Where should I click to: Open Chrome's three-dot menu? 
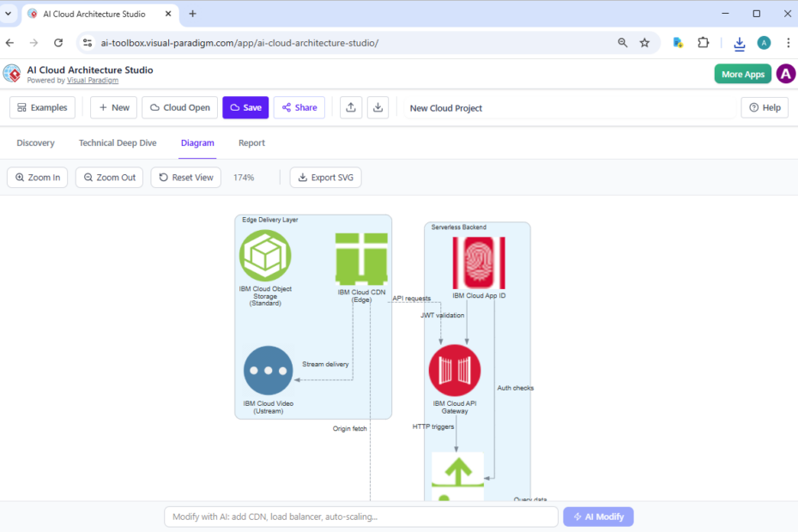[789, 42]
